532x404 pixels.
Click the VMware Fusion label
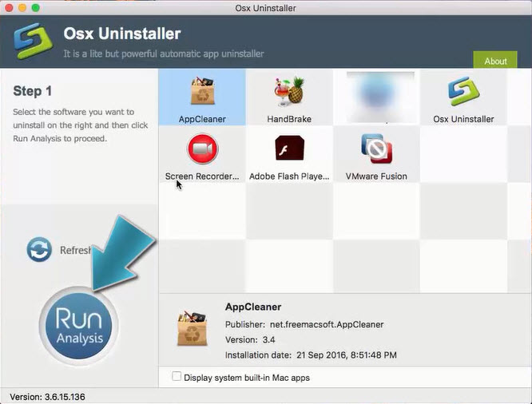(x=376, y=176)
